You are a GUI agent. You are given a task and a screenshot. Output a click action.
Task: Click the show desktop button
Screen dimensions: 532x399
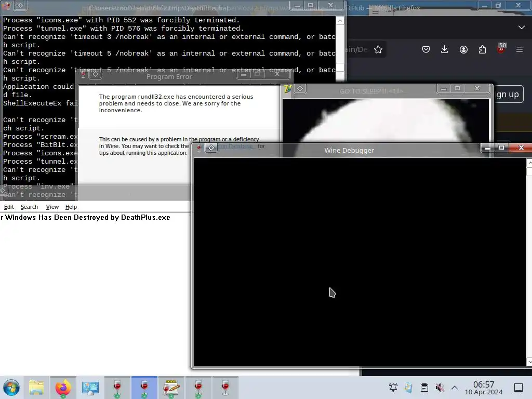pos(518,388)
